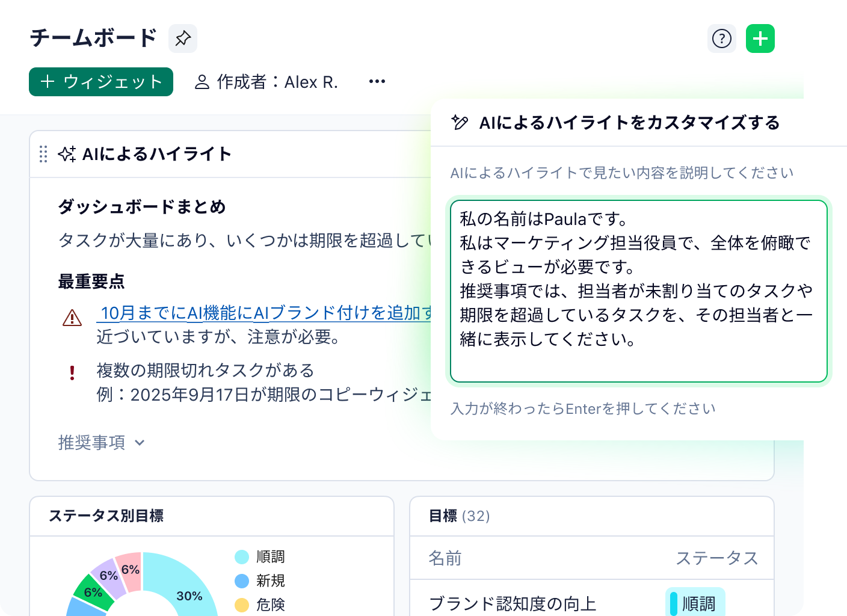
Task: Click the magic pen icon in the customize panel
Action: pos(460,122)
